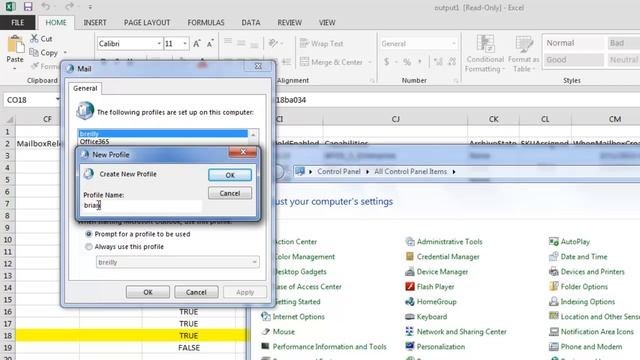The image size is (640, 360).
Task: Click Cancel at the bottom of Mail dialog
Action: [x=196, y=292]
